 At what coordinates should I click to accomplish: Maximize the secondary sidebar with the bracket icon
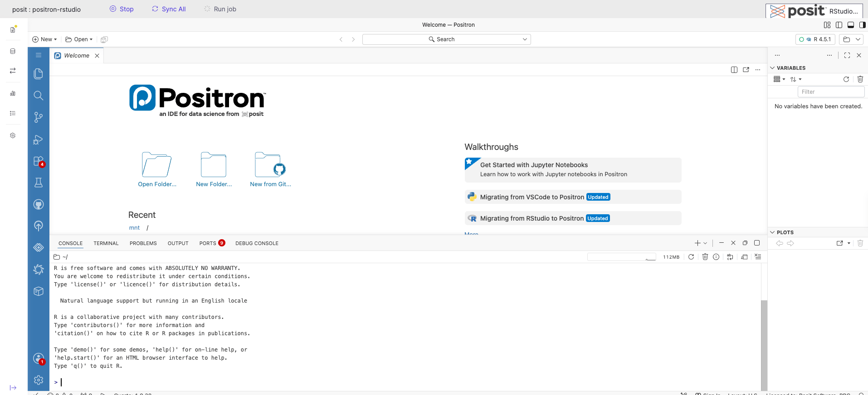(x=847, y=55)
